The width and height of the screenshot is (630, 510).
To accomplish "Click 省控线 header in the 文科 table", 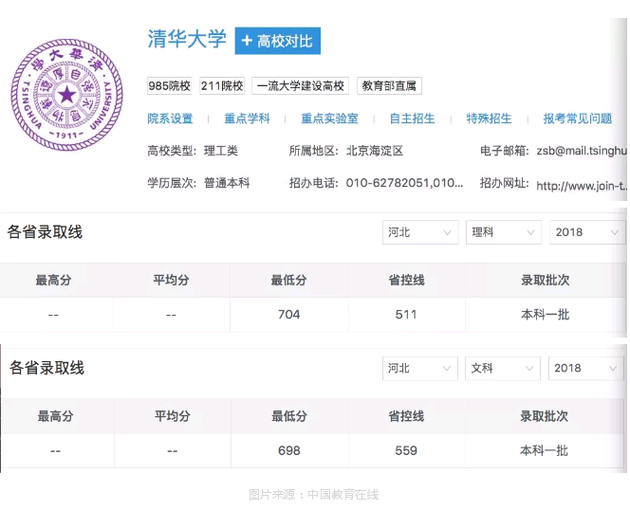I will pyautogui.click(x=406, y=416).
